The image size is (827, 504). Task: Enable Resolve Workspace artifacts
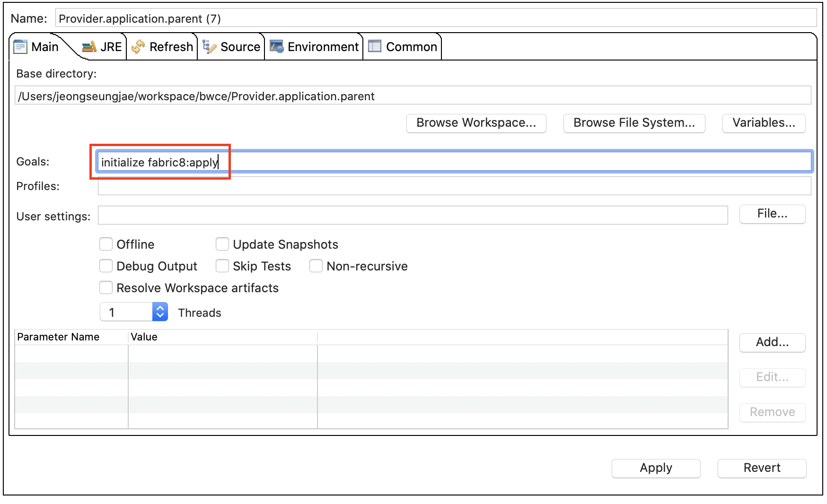click(106, 287)
